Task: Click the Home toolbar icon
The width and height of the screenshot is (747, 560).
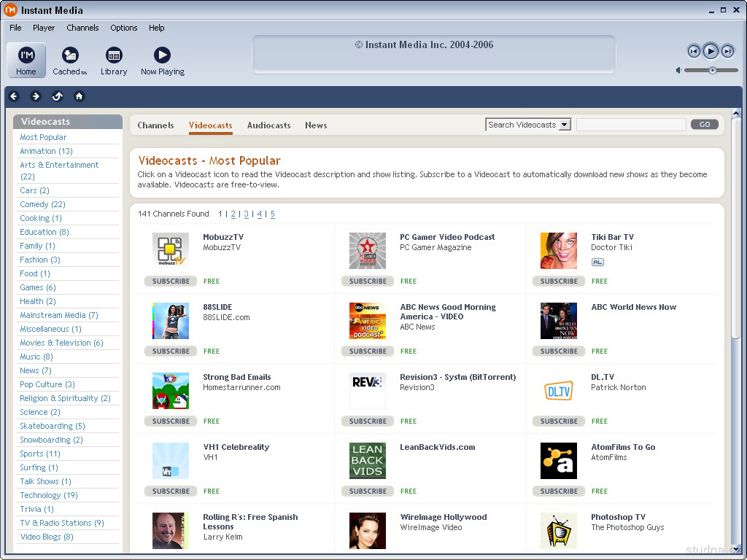Action: tap(26, 60)
